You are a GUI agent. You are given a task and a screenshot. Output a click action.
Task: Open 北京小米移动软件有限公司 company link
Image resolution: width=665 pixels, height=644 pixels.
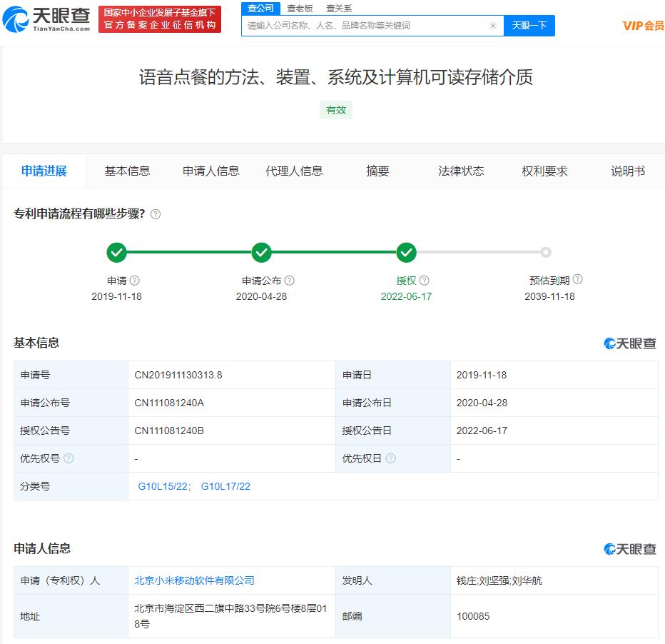tap(194, 580)
